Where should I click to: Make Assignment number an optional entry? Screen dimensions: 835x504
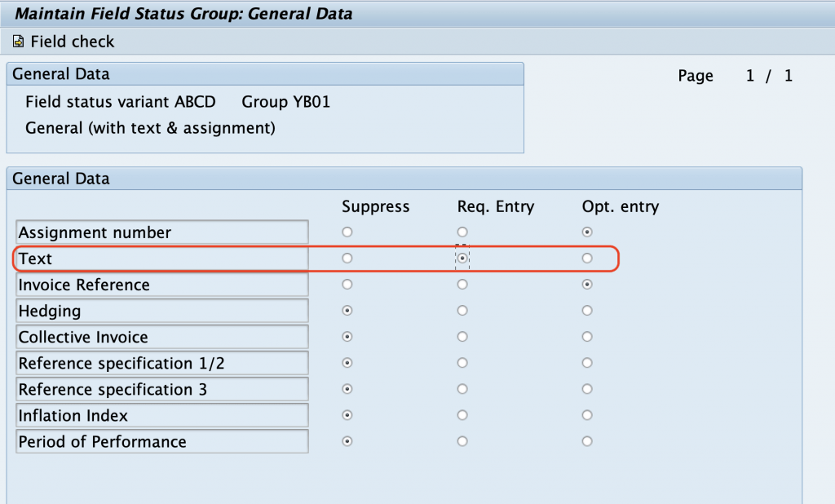point(586,232)
